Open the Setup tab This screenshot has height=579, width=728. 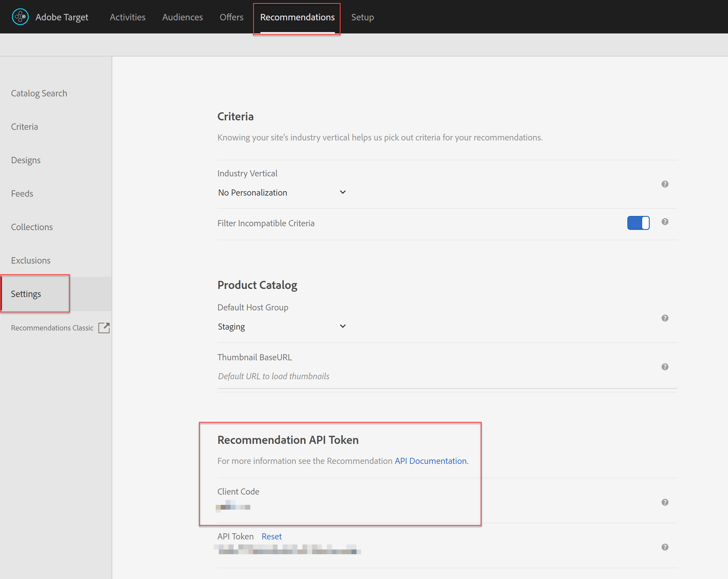click(362, 17)
